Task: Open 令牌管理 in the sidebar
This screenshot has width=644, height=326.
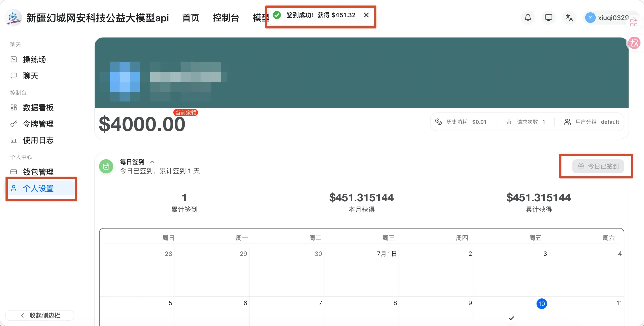Action: (38, 124)
